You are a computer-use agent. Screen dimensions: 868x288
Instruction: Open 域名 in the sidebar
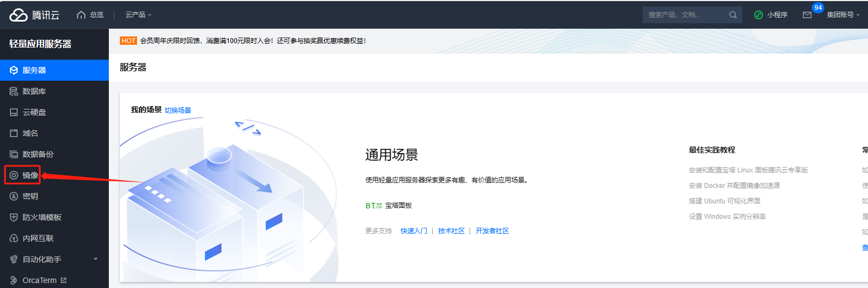click(x=54, y=133)
